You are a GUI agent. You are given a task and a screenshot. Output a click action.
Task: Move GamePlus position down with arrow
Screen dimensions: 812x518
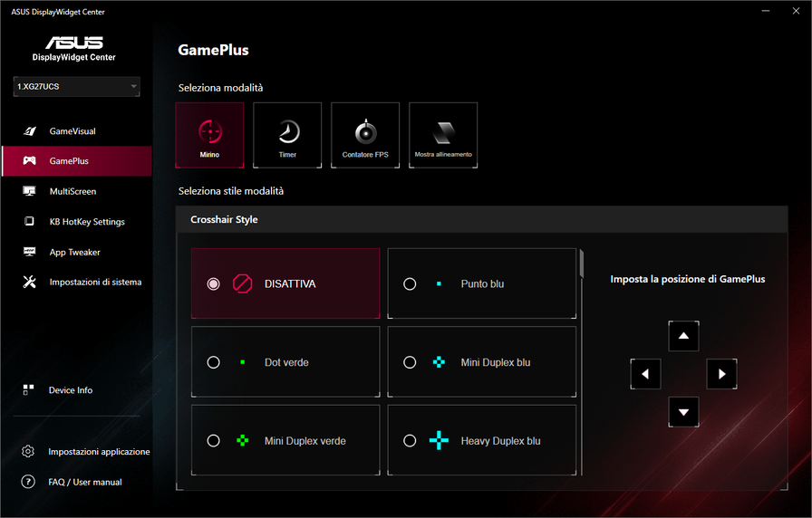683,412
